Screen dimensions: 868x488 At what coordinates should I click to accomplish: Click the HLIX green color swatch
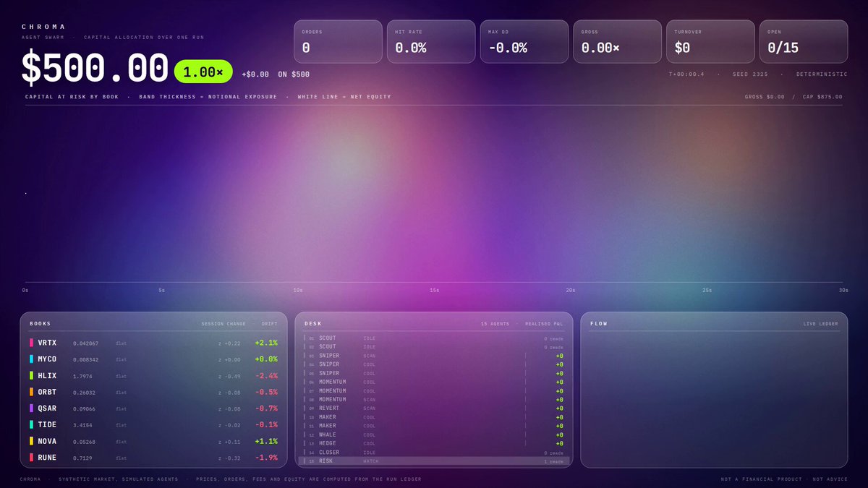coord(31,375)
